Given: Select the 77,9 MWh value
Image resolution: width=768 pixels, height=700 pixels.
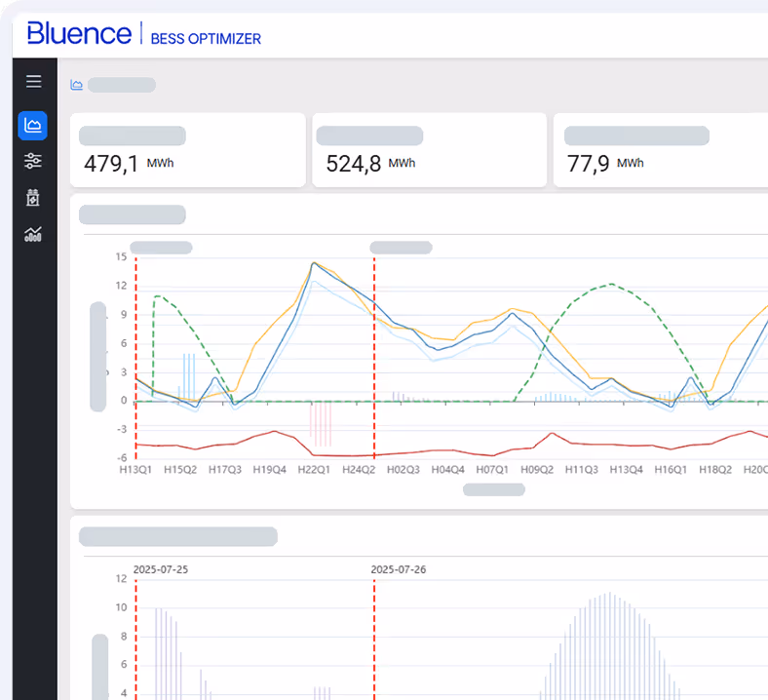Looking at the screenshot, I should [x=605, y=164].
